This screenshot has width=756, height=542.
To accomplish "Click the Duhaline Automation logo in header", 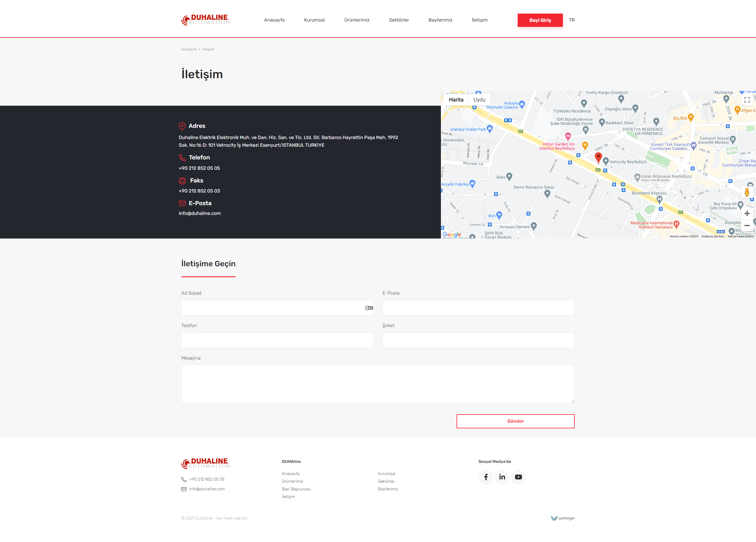I will [x=205, y=20].
